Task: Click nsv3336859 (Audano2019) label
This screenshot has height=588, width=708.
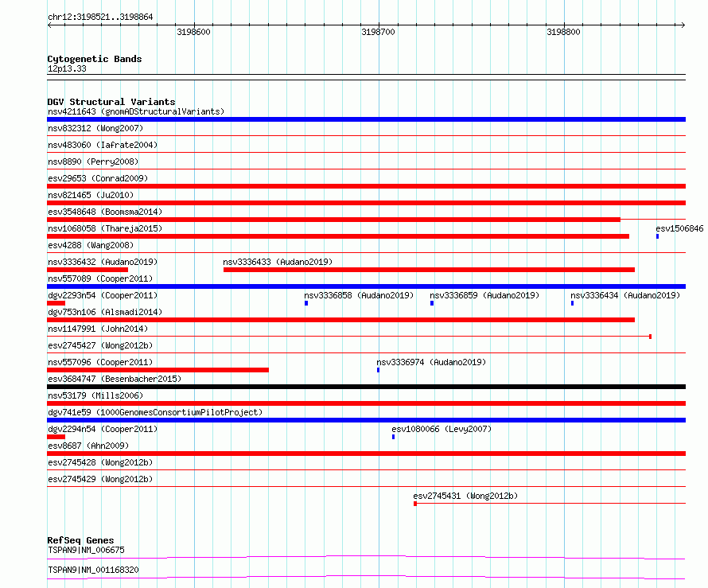Action: coord(484,295)
